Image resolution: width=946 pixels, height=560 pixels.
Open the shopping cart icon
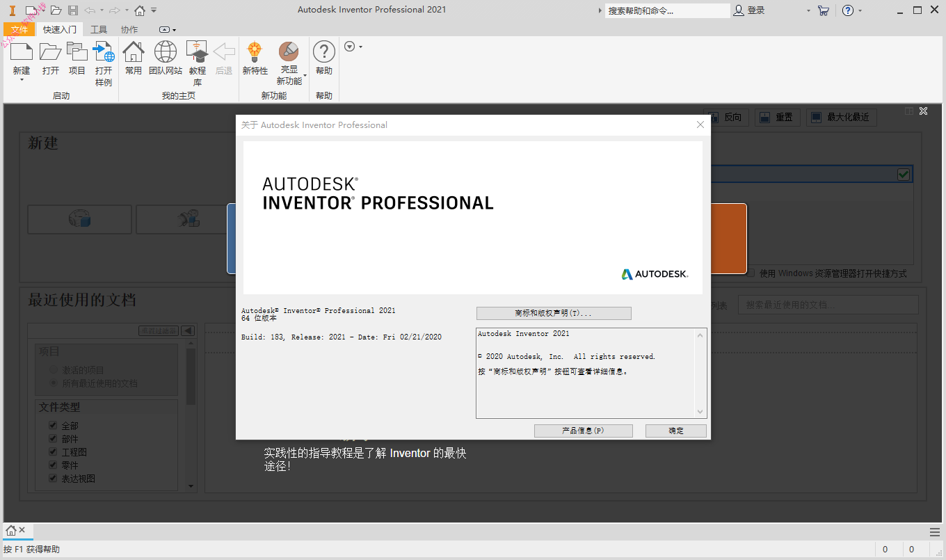click(x=824, y=10)
